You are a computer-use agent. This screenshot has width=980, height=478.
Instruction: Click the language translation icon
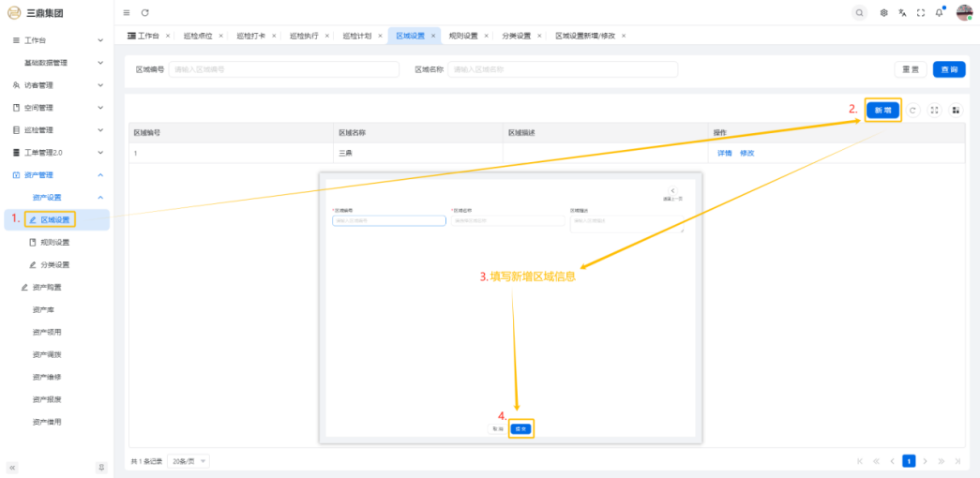902,12
